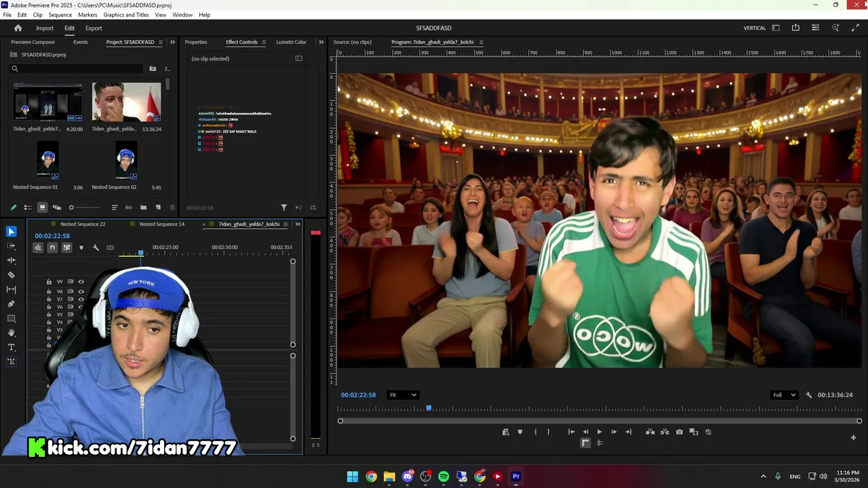Toggle V9 track lock
Screen dimensions: 868x488
coord(49,281)
